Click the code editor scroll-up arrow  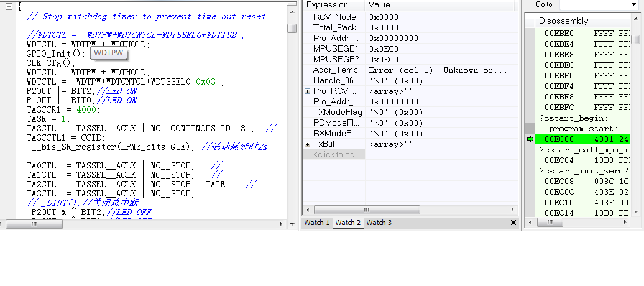(x=292, y=12)
